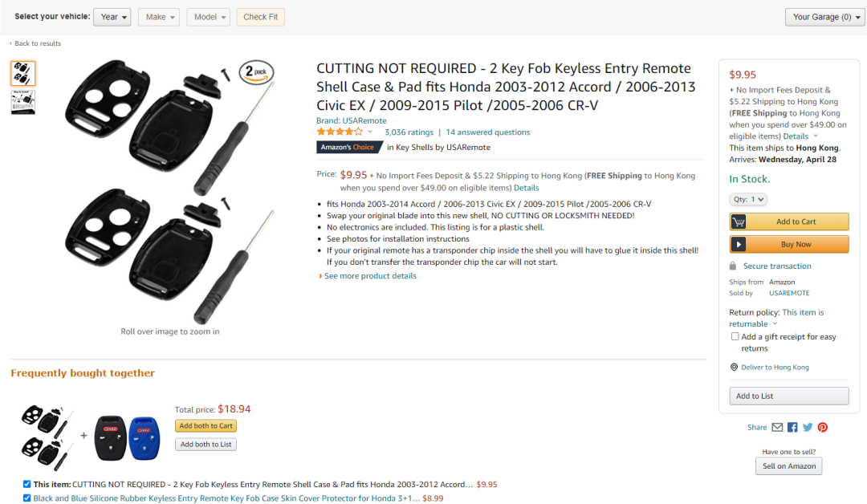Select the second product thumbnail image
Screen dimensions: 867x504
tap(22, 102)
